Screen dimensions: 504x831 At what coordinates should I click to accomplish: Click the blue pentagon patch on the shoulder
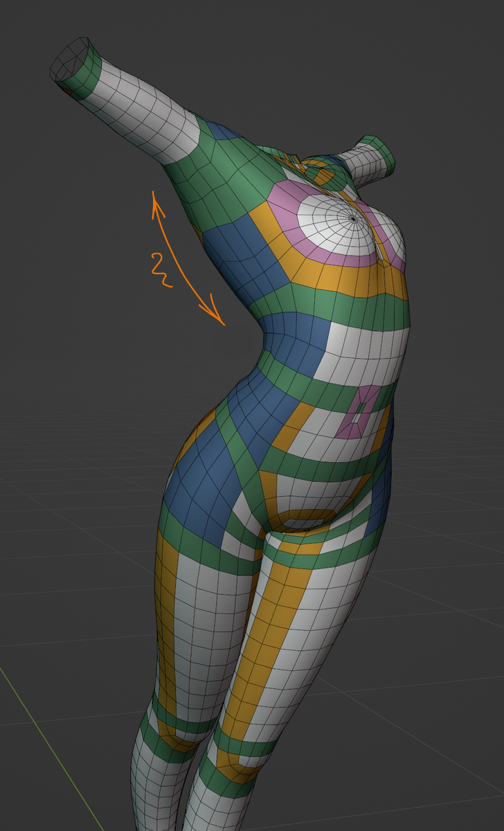click(x=223, y=131)
